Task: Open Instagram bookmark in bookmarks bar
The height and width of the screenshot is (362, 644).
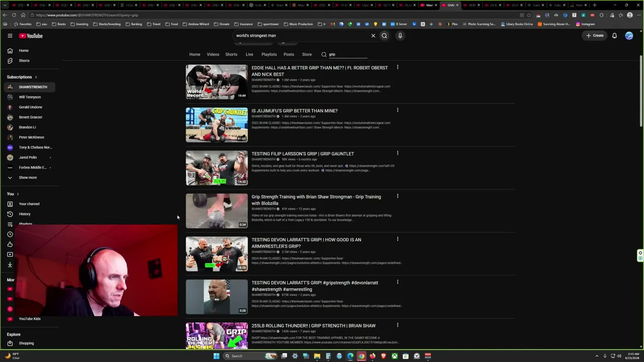Action: (x=585, y=24)
